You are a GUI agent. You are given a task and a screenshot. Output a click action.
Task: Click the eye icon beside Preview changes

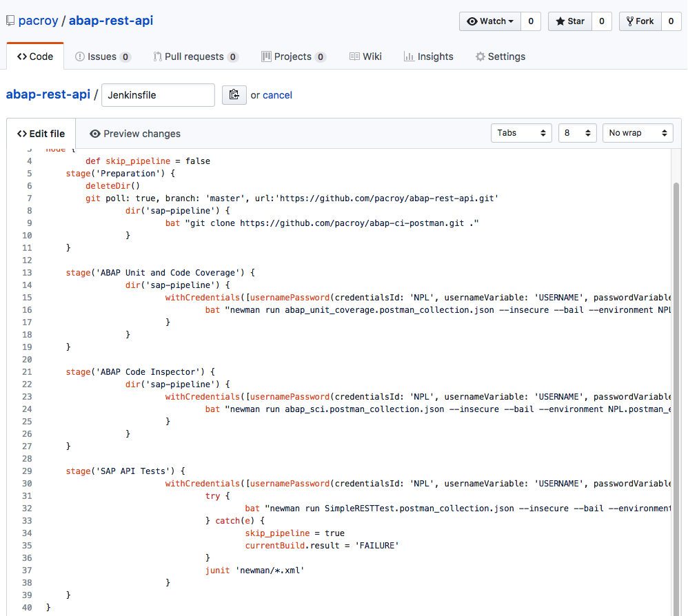coord(96,134)
